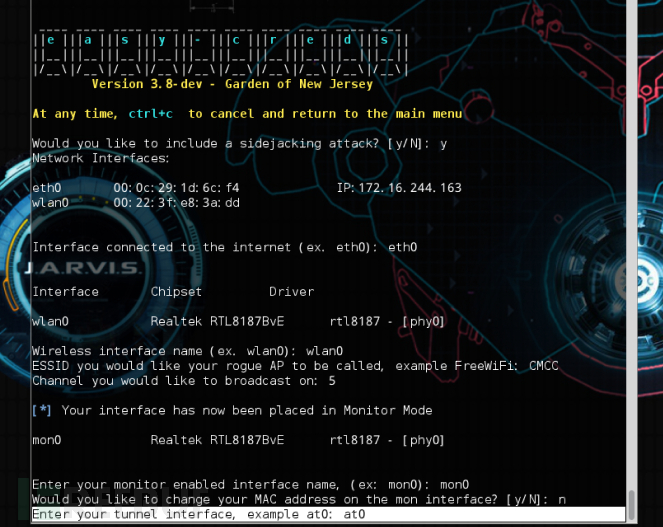This screenshot has height=527, width=663.
Task: Click the ASCII banner letter 'e' at start
Action: (51, 40)
